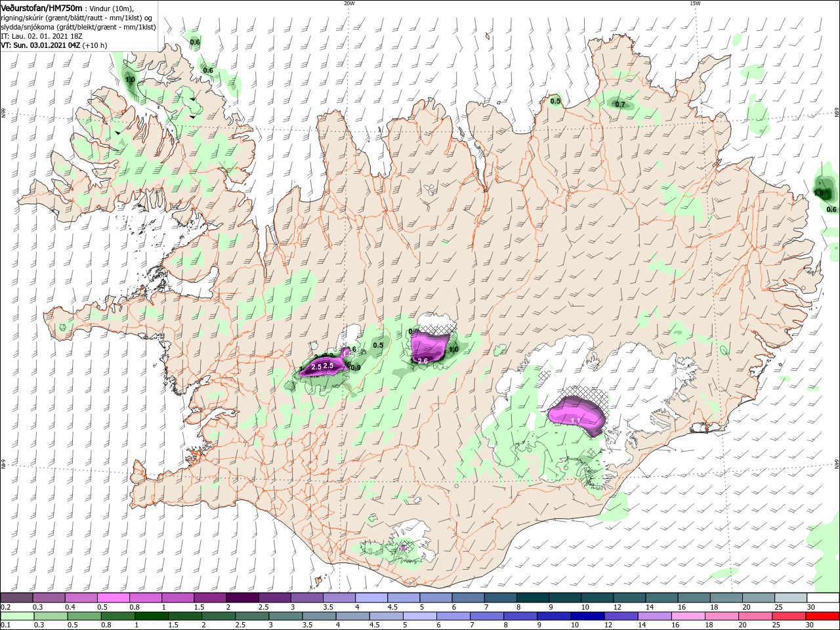Select the white swatch labeled 30 in upper legend
Screen dimensions: 840x630
[x=824, y=598]
